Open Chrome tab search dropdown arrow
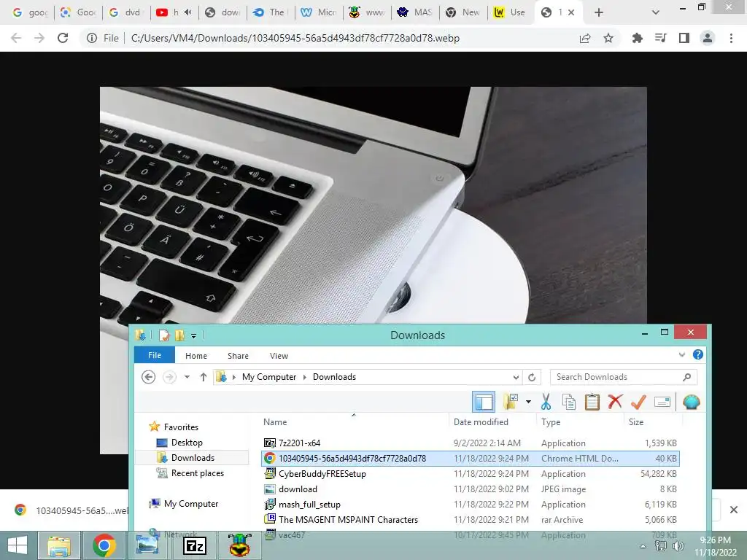The height and width of the screenshot is (560, 747). click(x=656, y=12)
